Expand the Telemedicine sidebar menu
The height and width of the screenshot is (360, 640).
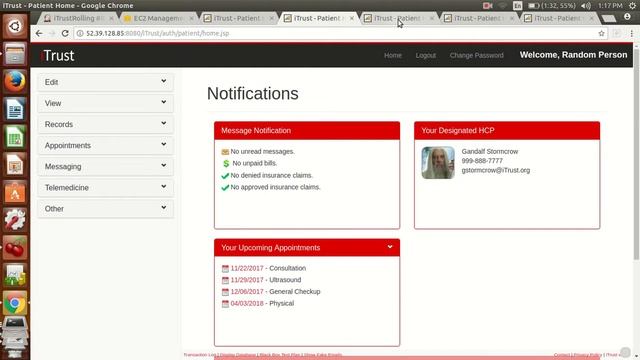105,188
